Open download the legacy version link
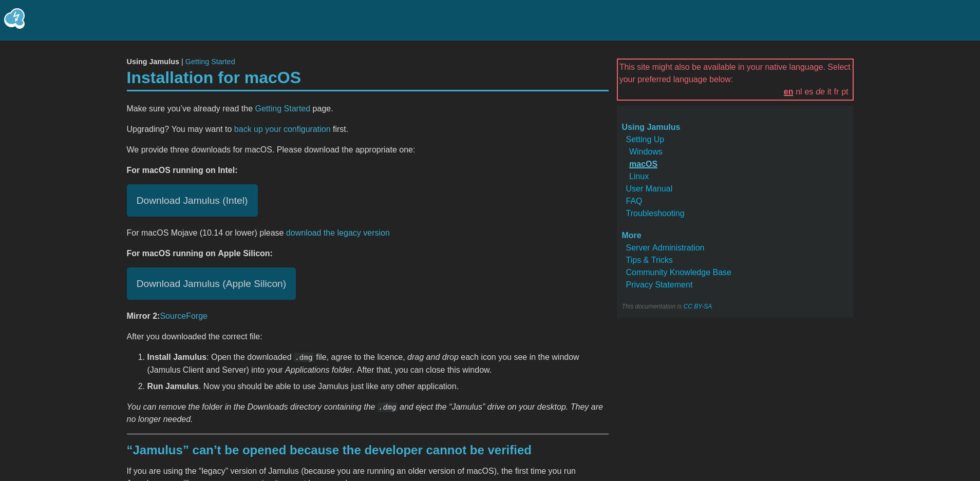Image resolution: width=980 pixels, height=481 pixels. [337, 233]
